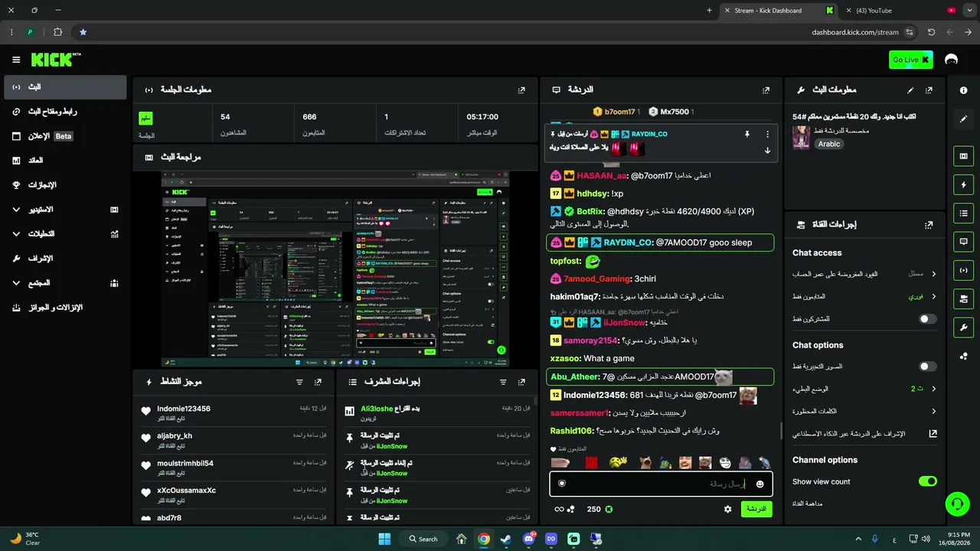
Task: Toggle the activity feed lightning icon in right rail
Action: coord(963,184)
